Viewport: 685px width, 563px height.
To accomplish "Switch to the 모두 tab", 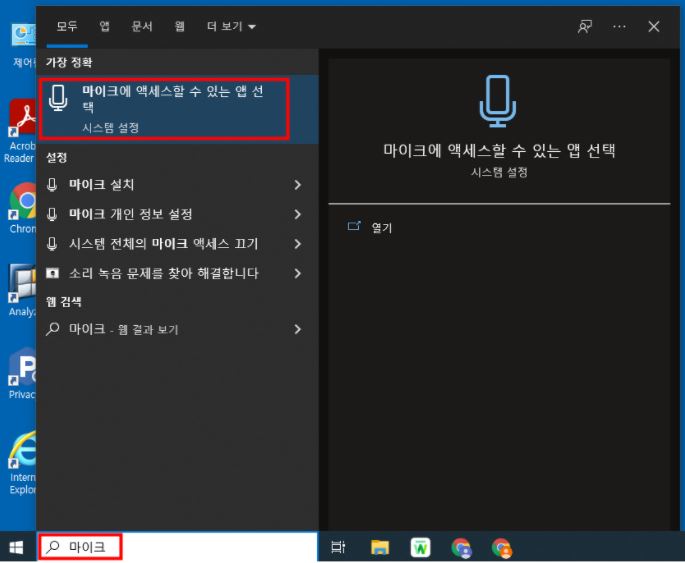I will click(67, 26).
